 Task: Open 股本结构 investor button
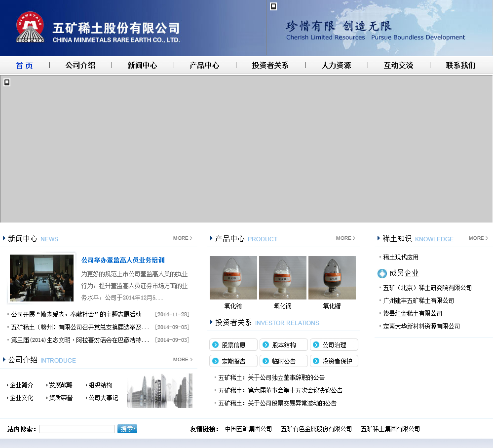click(284, 345)
